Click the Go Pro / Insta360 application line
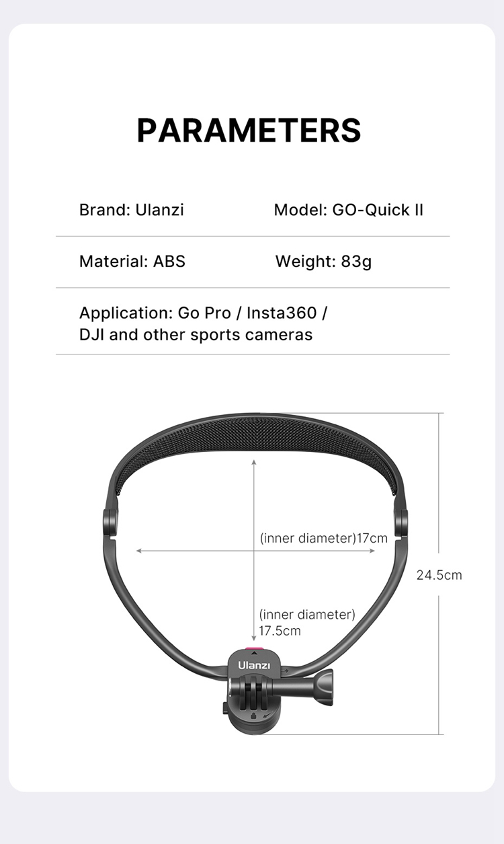 tap(203, 313)
